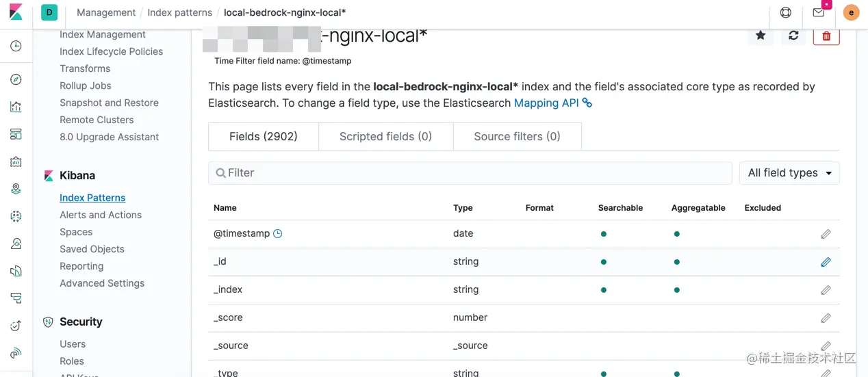Open Visualize from the sidebar chart icon
The height and width of the screenshot is (377, 868).
(16, 107)
